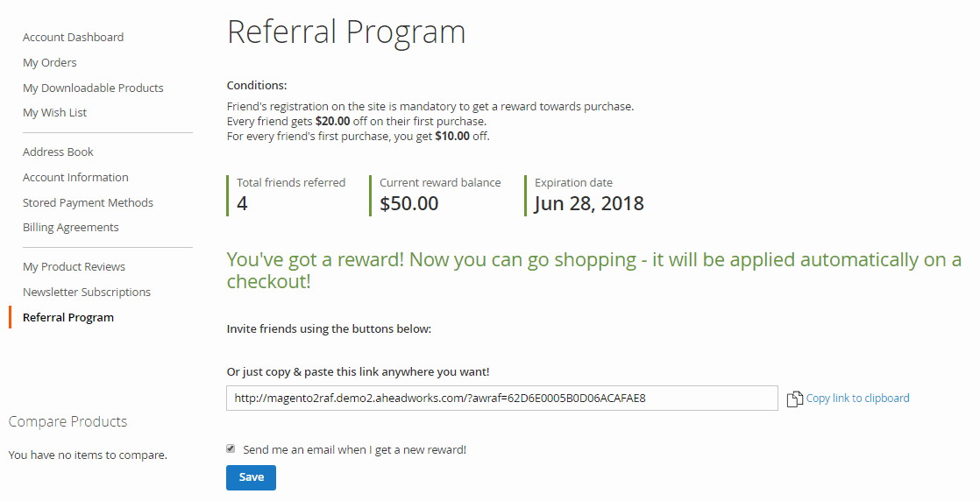This screenshot has width=980, height=501.
Task: Click the Expiration date value
Action: coord(589,204)
